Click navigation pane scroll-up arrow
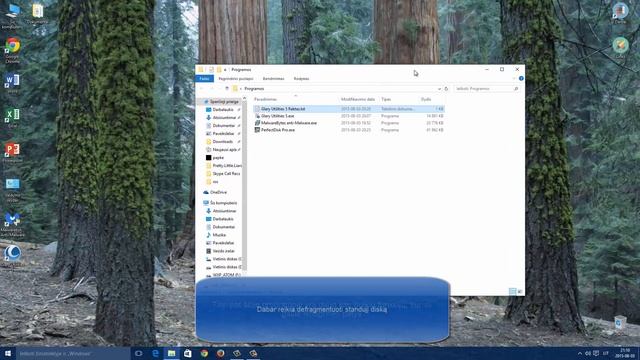This screenshot has height=360, width=640. pos(244,98)
